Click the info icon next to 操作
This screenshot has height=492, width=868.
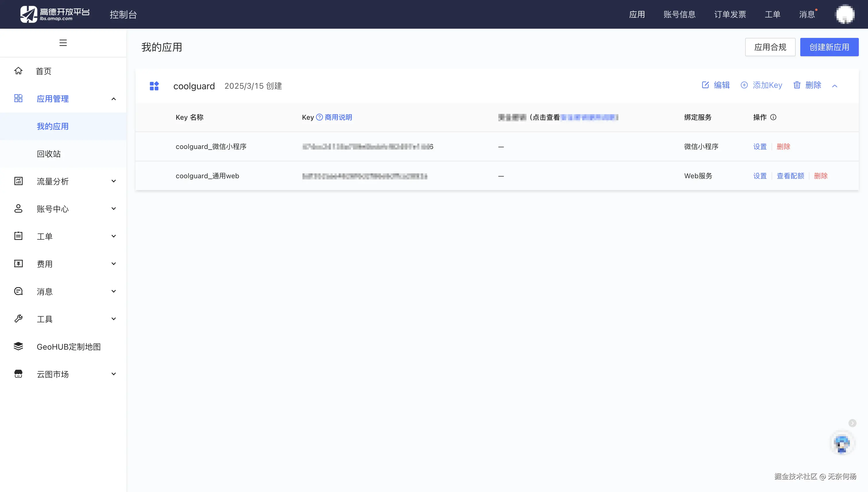773,117
